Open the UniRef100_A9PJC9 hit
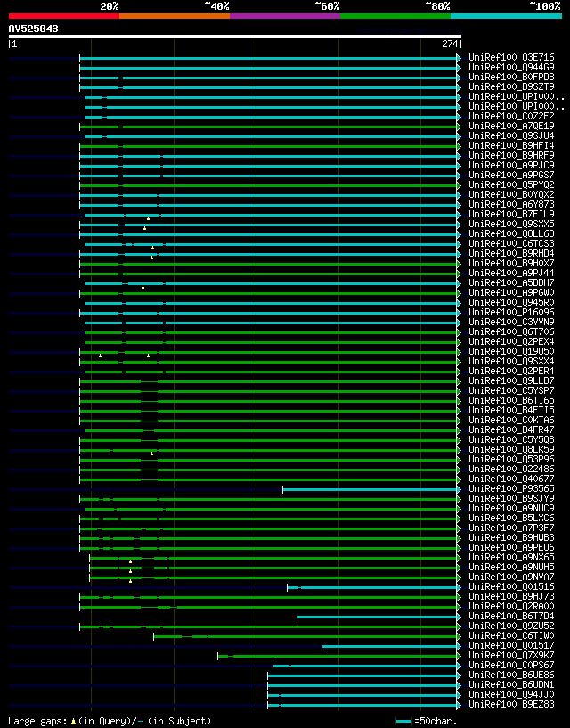Screen dimensions: 570x728 (x=511, y=165)
